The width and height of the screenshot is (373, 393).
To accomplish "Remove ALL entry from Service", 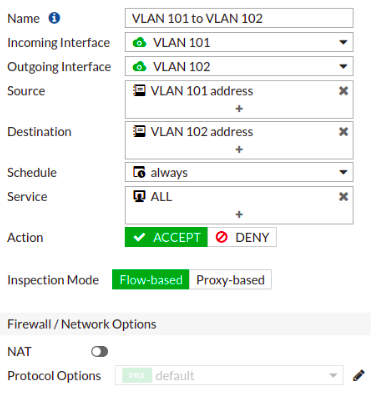I will coord(343,196).
